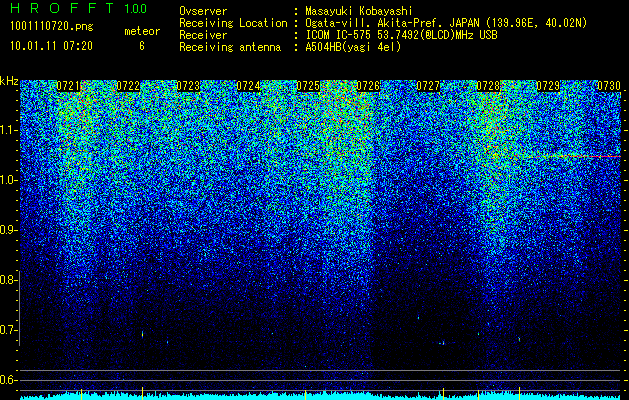629x400 pixels.
Task: Click the 0.8 kHz axis label
Action: click(x=8, y=280)
